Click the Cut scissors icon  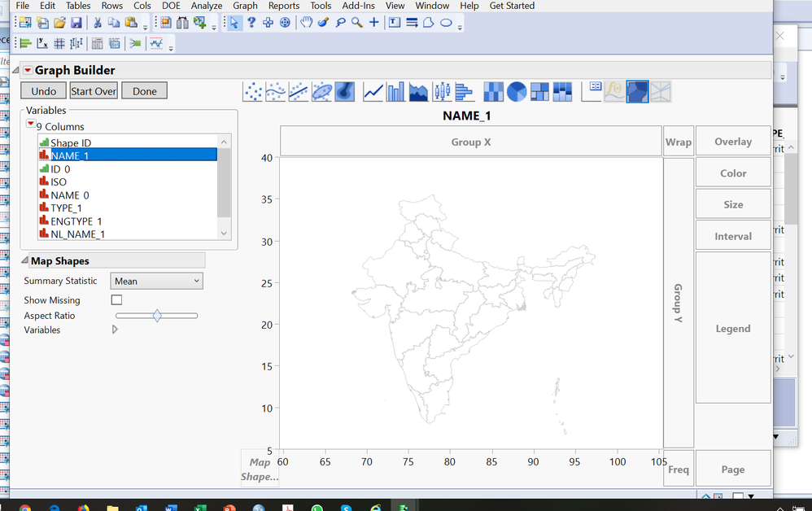point(98,23)
